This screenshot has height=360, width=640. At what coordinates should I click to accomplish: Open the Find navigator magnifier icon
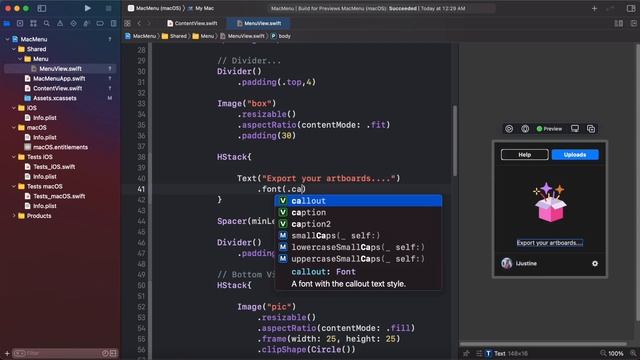(x=47, y=24)
